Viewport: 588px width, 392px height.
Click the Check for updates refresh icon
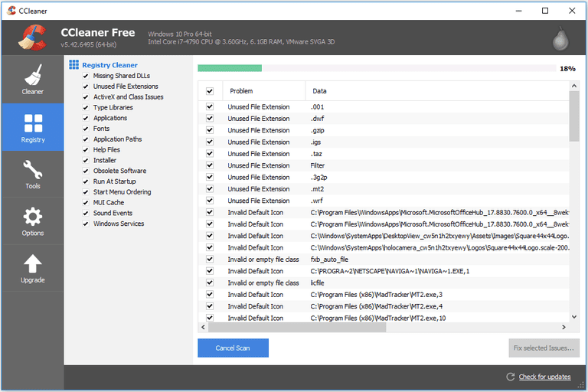511,377
